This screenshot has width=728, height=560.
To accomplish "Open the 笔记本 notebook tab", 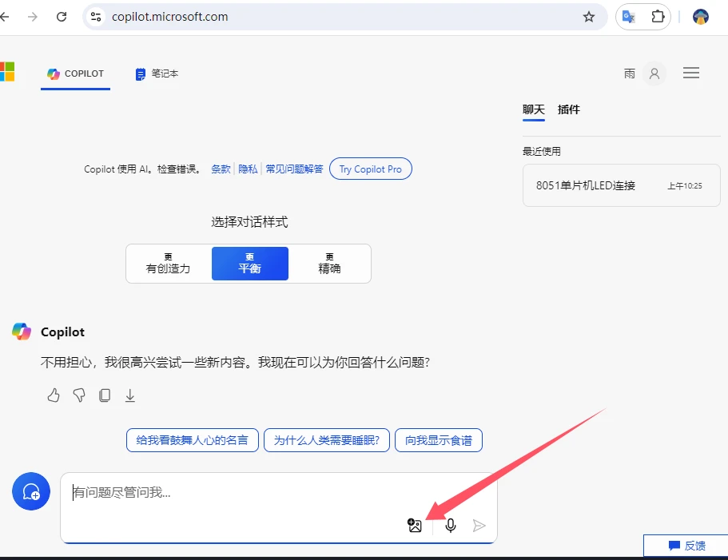I will pyautogui.click(x=157, y=73).
